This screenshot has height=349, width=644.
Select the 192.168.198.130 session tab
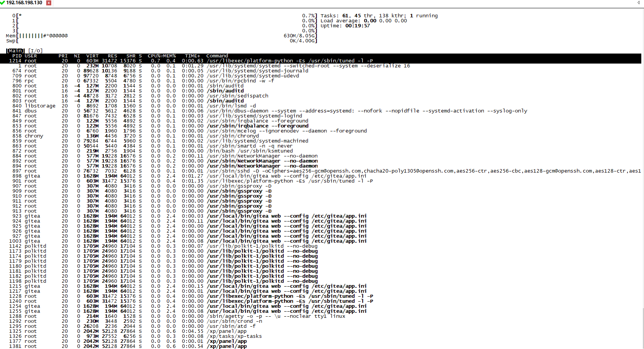(x=24, y=3)
